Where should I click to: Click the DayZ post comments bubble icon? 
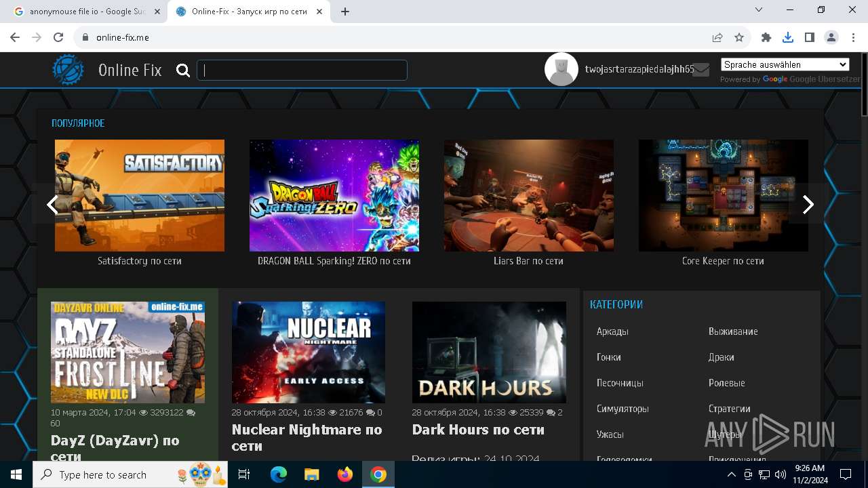pyautogui.click(x=191, y=412)
